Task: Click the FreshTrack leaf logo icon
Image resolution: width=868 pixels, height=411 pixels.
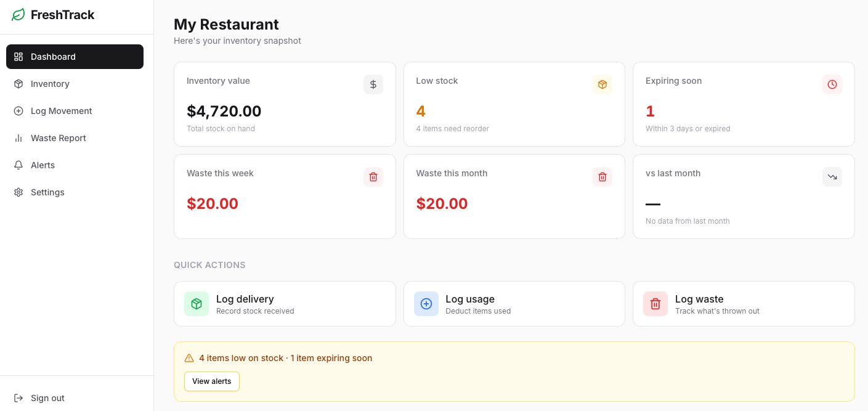Action: (17, 14)
